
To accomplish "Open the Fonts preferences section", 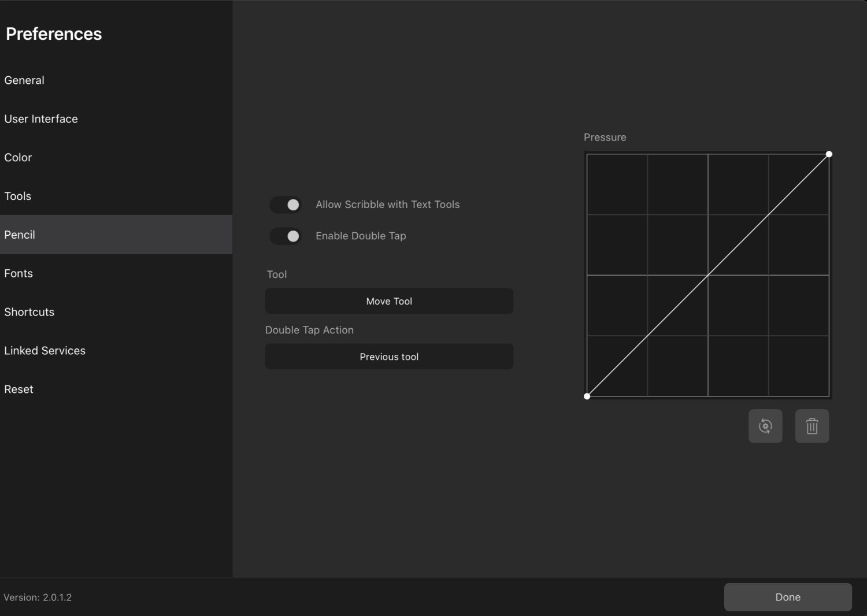I will [116, 273].
